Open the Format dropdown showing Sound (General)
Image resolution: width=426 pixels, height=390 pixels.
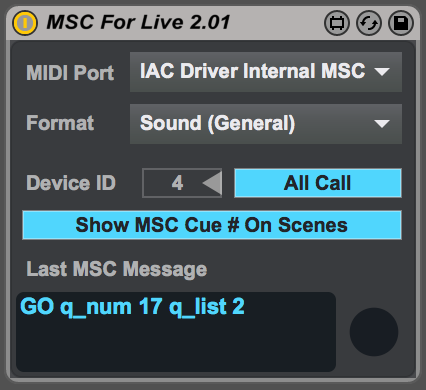[266, 124]
